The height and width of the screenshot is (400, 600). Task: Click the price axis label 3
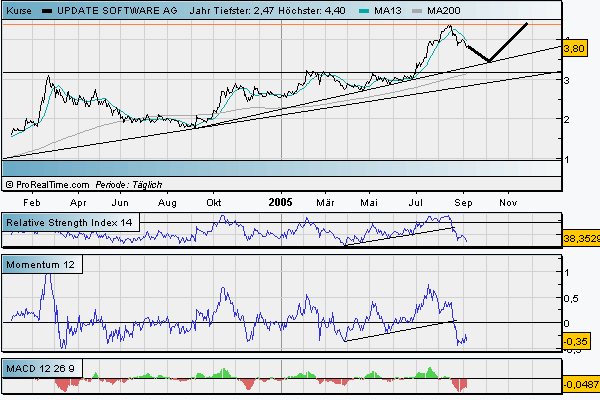click(x=567, y=80)
